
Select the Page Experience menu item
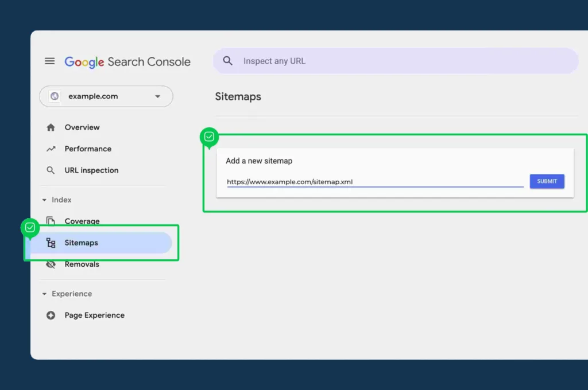94,315
